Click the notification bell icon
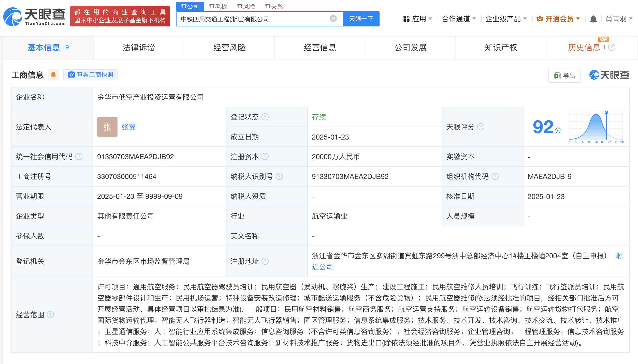 (x=593, y=19)
